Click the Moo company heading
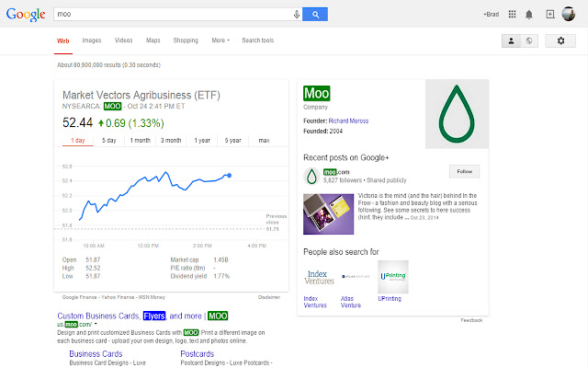The width and height of the screenshot is (588, 368). click(316, 93)
